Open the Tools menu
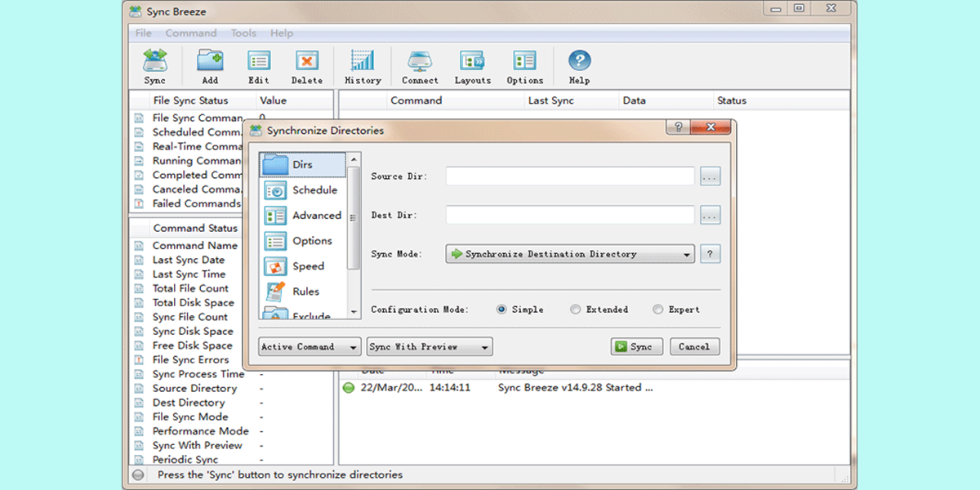The width and height of the screenshot is (980, 490). coord(243,33)
